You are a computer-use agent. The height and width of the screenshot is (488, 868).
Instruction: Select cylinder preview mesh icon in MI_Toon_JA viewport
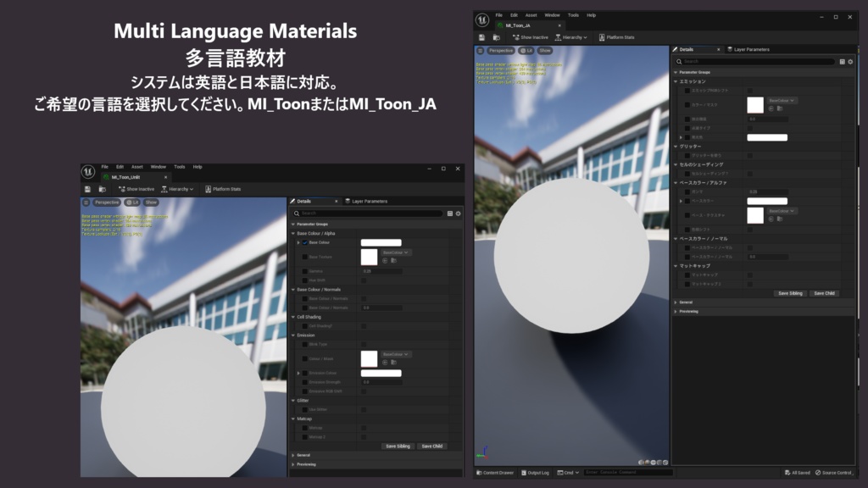[641, 462]
